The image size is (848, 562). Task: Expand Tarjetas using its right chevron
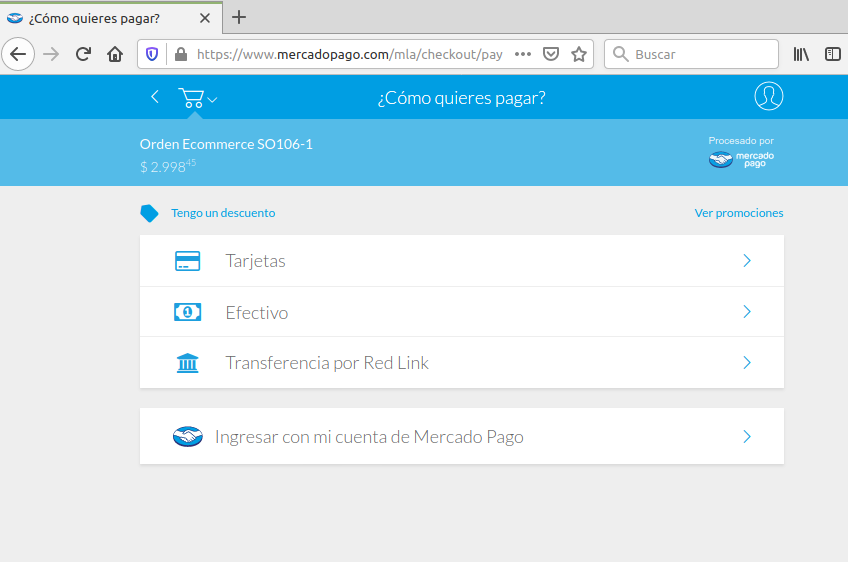[x=747, y=261]
